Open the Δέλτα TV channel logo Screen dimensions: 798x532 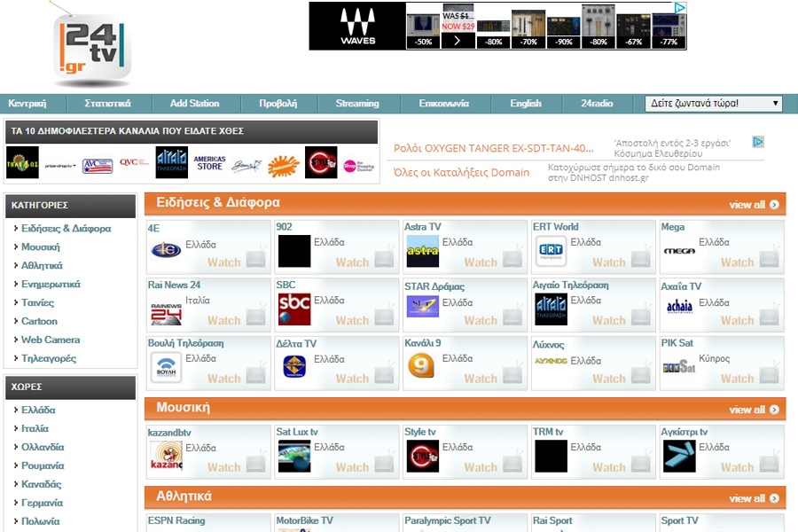click(x=294, y=366)
